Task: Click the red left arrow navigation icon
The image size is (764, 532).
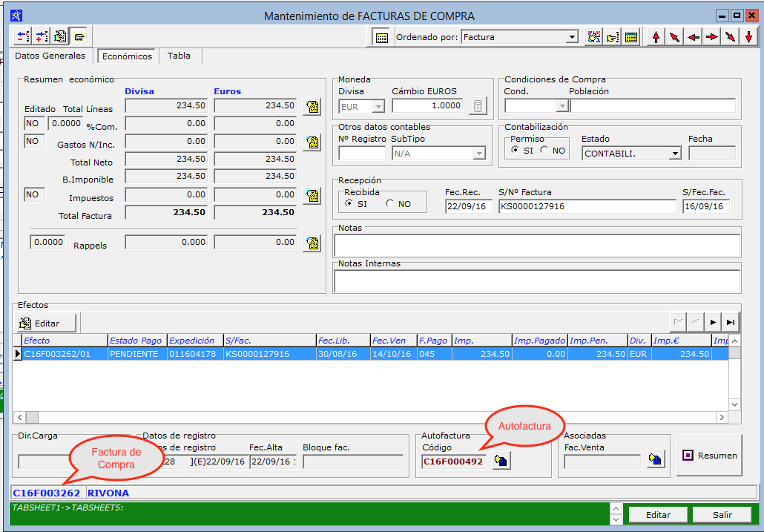Action: (693, 37)
